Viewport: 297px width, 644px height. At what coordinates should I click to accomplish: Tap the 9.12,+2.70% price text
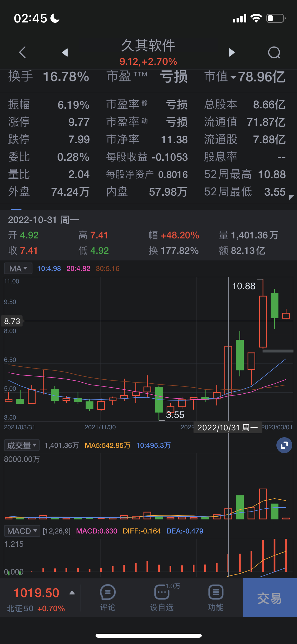coord(148,62)
